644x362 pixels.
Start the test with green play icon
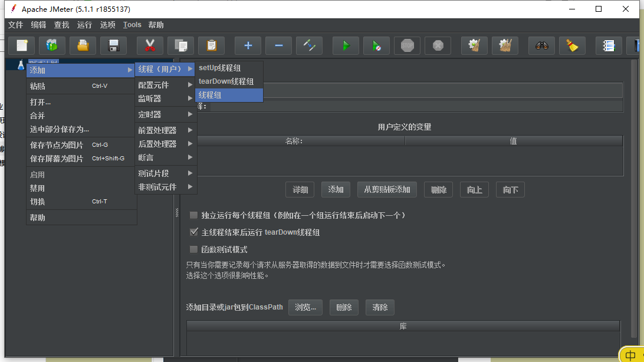pos(346,45)
